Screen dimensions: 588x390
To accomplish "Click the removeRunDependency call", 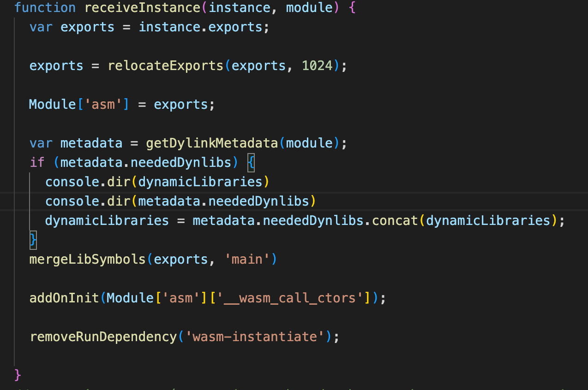I will (x=103, y=337).
